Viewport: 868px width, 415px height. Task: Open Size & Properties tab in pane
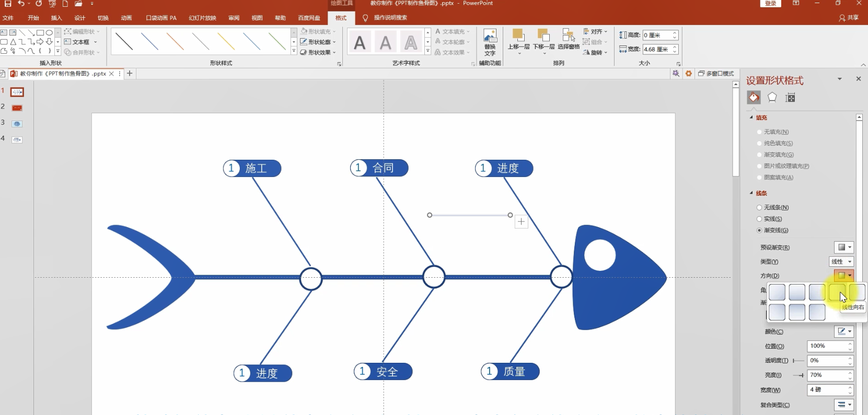click(790, 98)
